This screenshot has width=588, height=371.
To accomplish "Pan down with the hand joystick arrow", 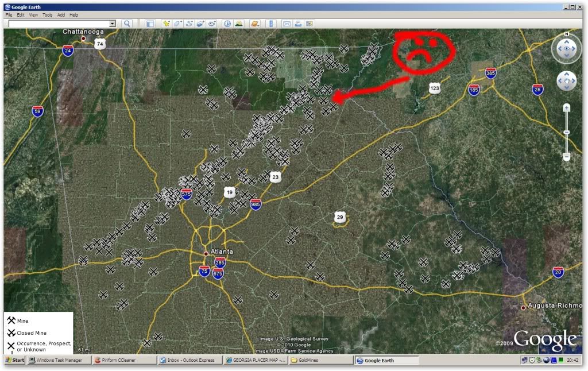I will pyautogui.click(x=567, y=87).
